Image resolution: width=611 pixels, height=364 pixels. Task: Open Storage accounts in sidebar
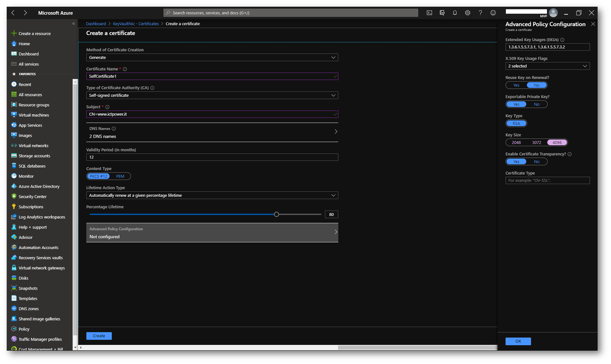tap(34, 156)
